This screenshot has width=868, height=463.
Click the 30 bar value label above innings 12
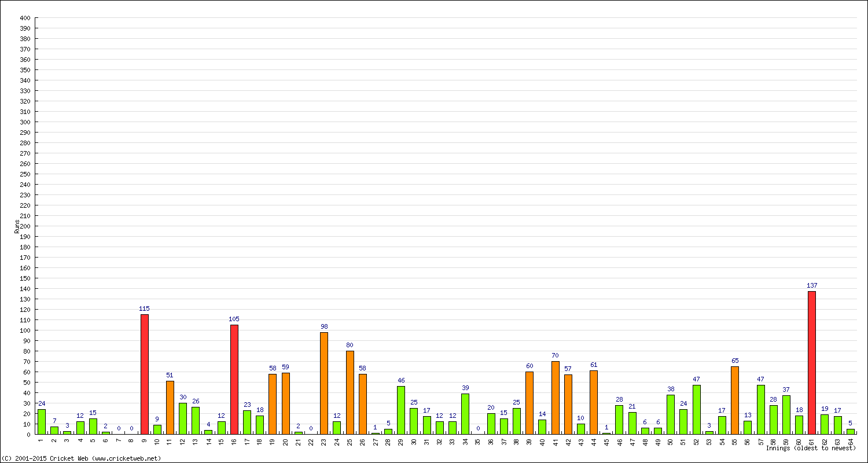(x=183, y=397)
